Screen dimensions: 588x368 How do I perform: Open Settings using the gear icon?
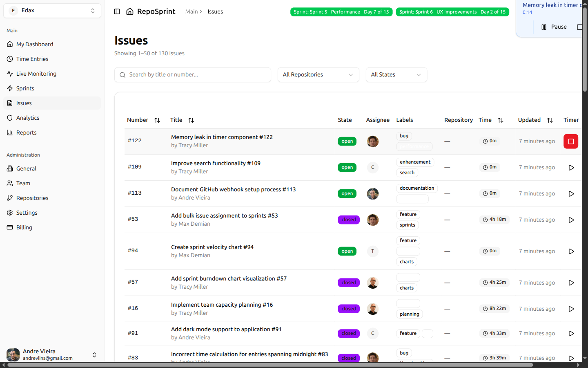[9, 213]
